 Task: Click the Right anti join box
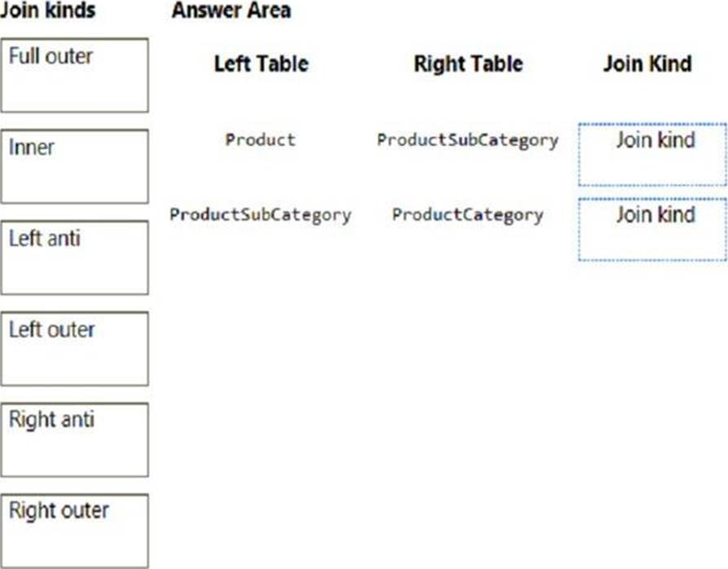[x=75, y=439]
